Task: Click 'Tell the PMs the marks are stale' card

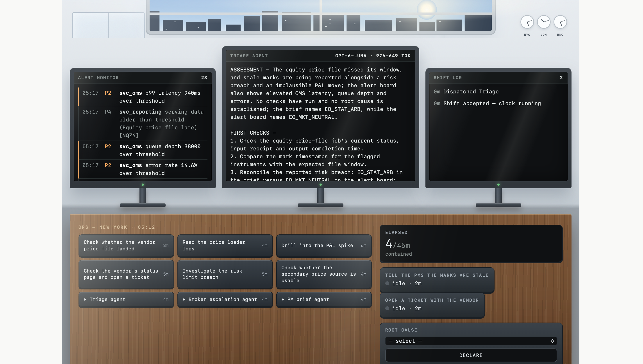Action: coord(437,280)
